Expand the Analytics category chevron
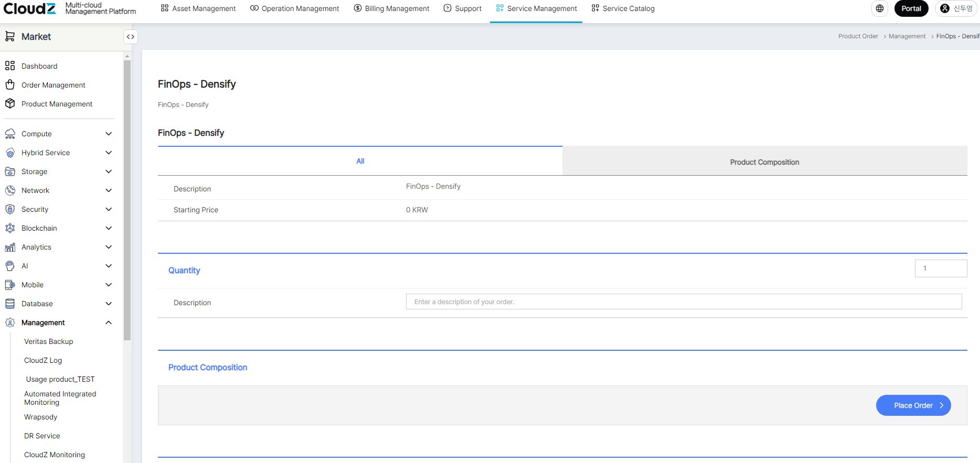 point(109,247)
